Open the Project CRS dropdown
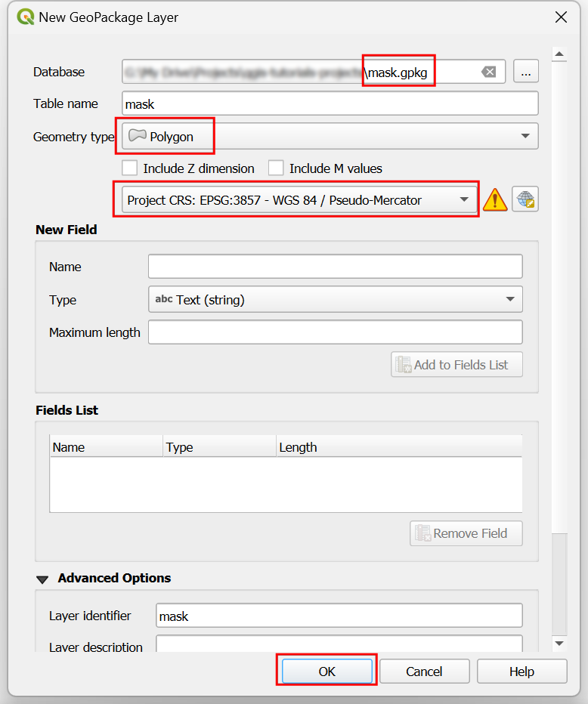Screen dimensions: 588x704 click(299, 200)
